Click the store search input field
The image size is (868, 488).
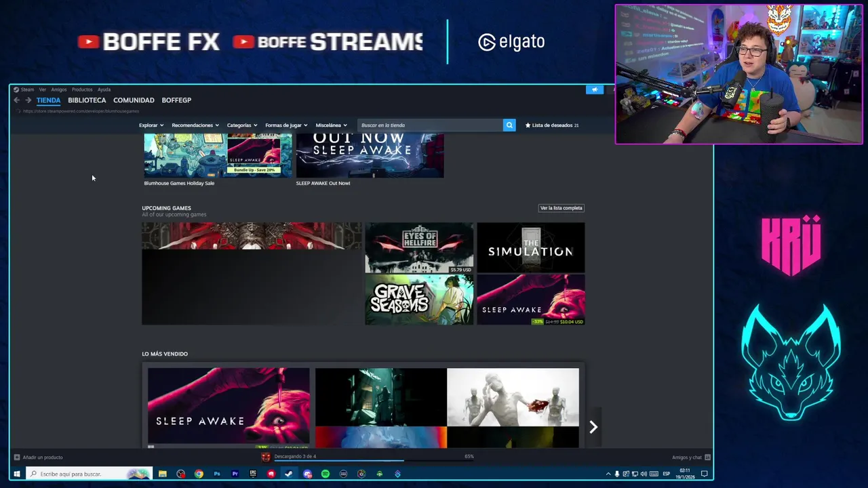pos(431,125)
